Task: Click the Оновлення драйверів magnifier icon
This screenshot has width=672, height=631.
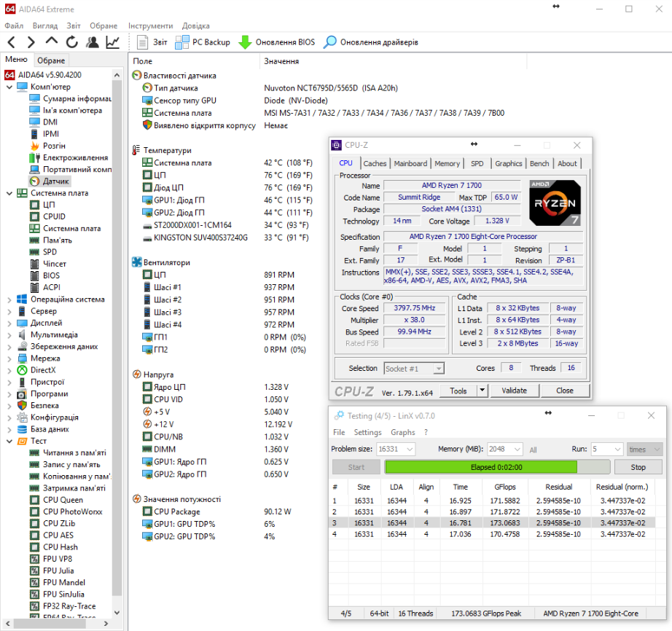Action: pyautogui.click(x=329, y=42)
